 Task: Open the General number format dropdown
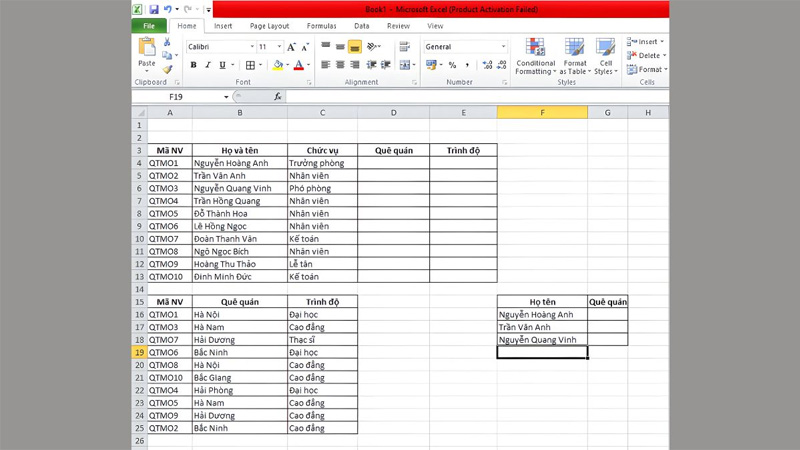coord(503,47)
